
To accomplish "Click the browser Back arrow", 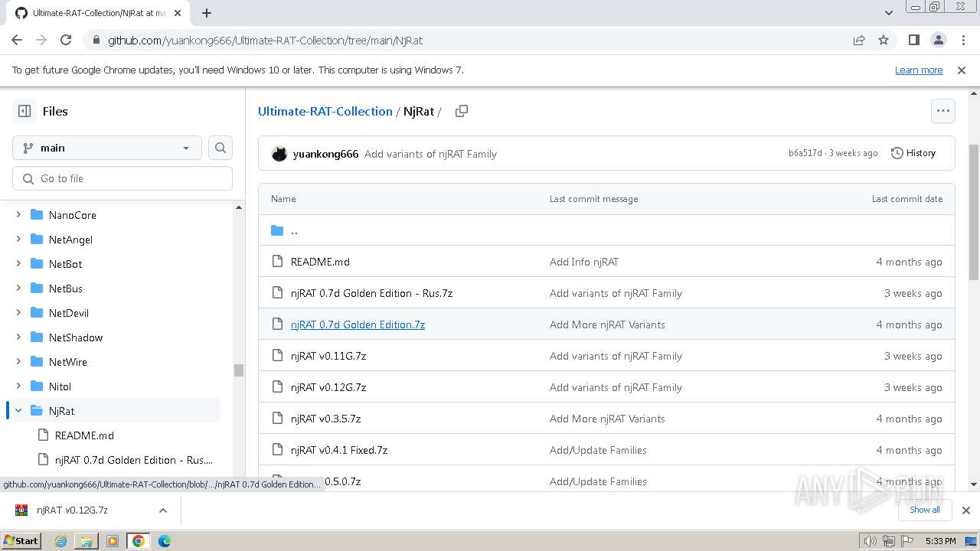I will point(17,40).
